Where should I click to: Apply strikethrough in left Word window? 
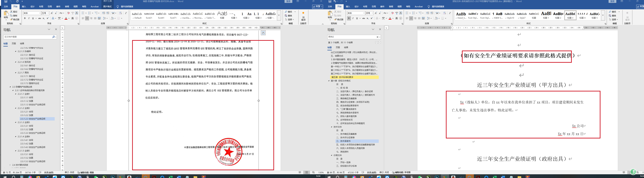click(39, 18)
